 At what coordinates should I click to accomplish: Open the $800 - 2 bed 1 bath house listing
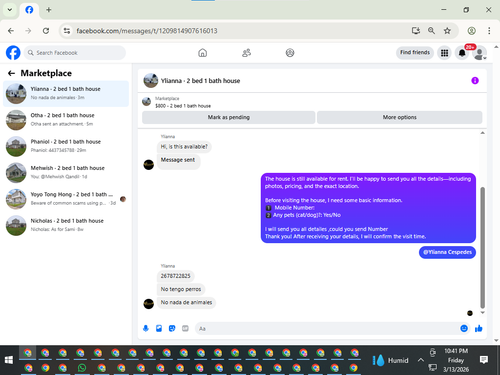click(x=183, y=106)
